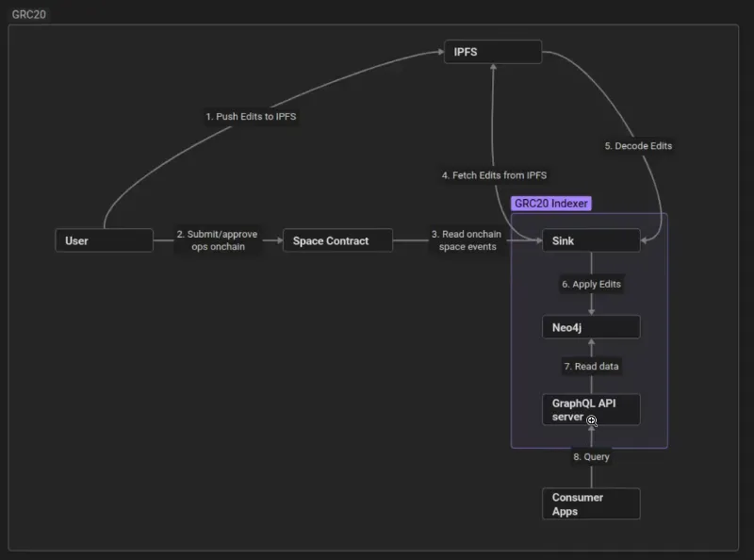This screenshot has width=754, height=560.
Task: Click the '8. Query' edge label
Action: tap(591, 456)
